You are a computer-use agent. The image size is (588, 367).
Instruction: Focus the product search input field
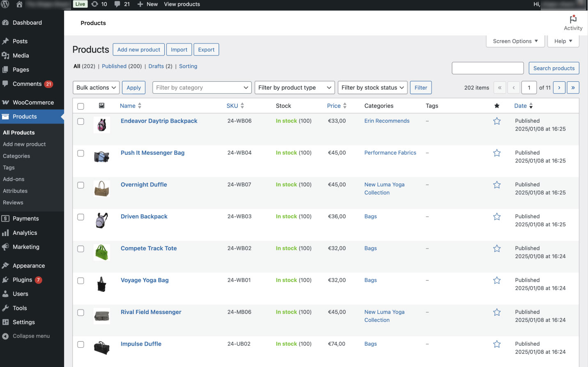pyautogui.click(x=488, y=68)
